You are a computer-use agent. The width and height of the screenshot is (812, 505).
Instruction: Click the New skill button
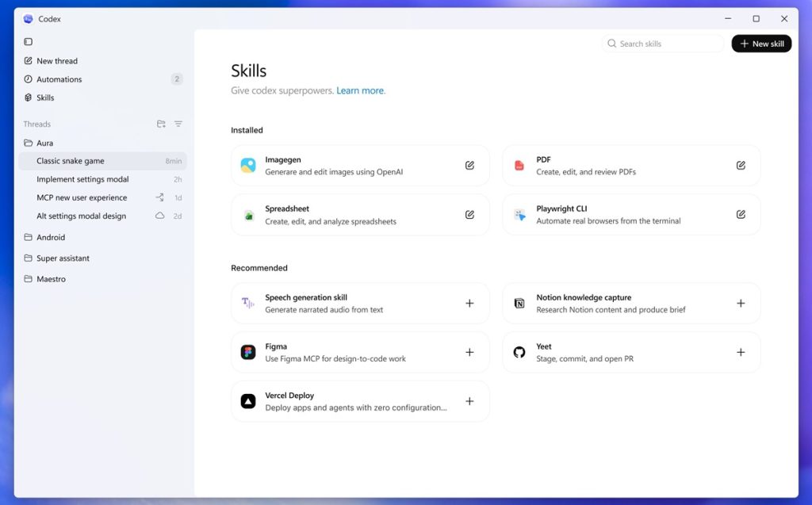pos(761,44)
